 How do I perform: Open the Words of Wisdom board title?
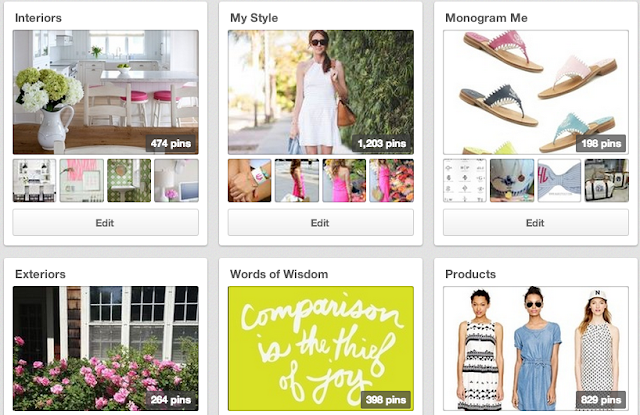279,274
